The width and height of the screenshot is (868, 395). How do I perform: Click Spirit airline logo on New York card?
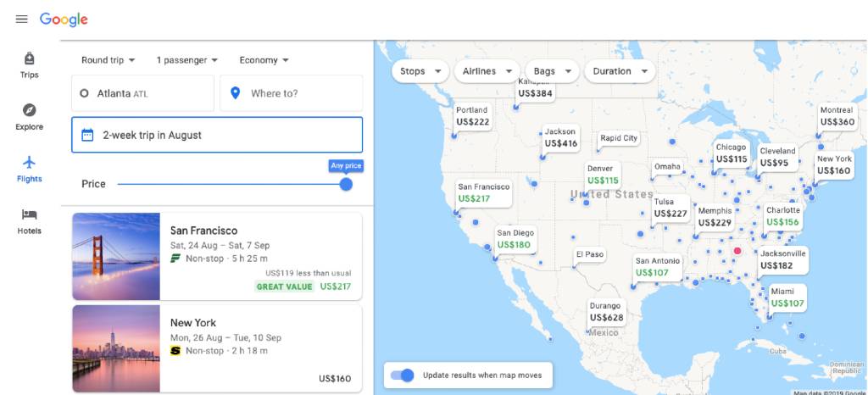click(x=175, y=351)
